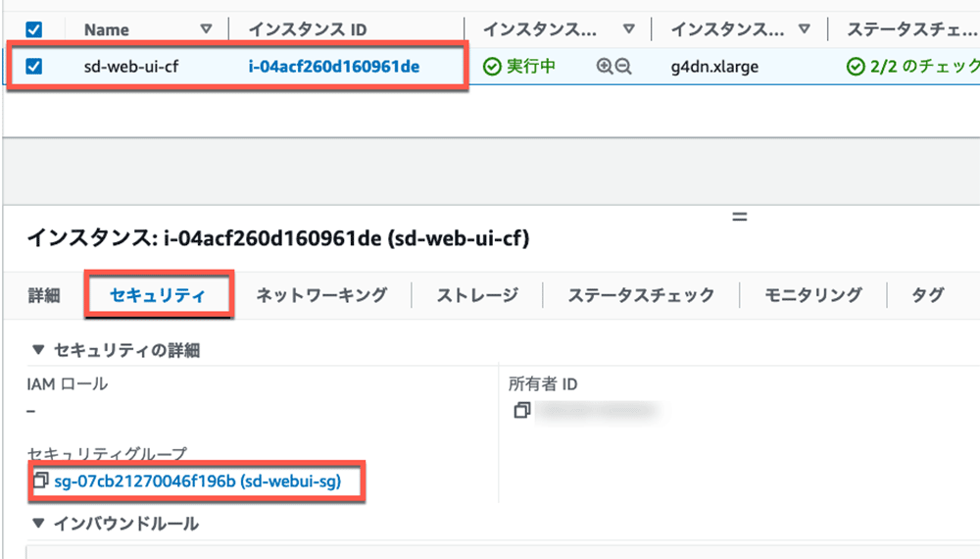Click the インスタンス ID column header

tap(308, 29)
